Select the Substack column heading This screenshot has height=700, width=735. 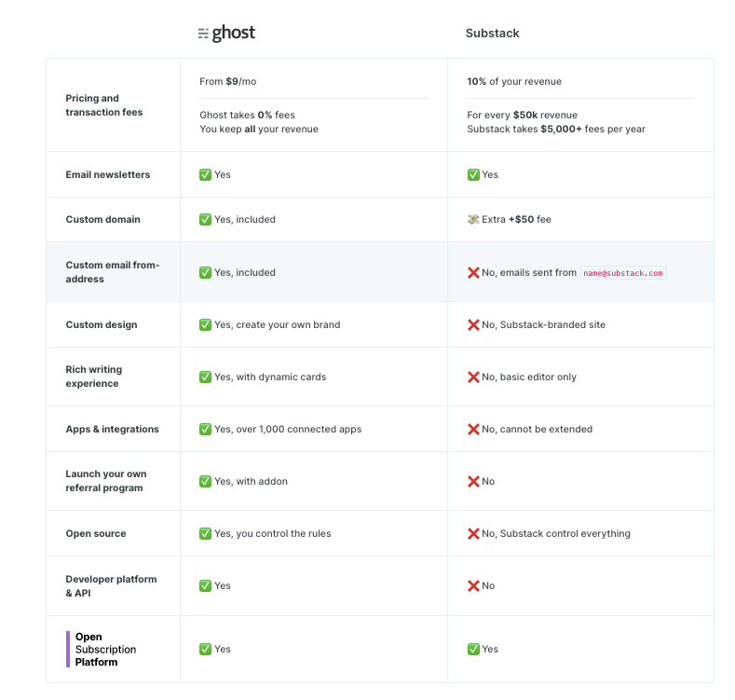[492, 34]
